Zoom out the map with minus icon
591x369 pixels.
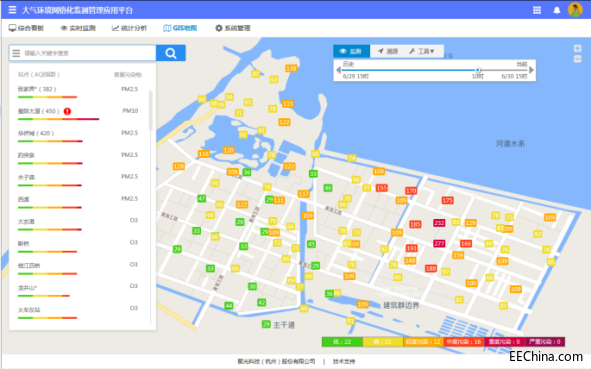(x=577, y=59)
